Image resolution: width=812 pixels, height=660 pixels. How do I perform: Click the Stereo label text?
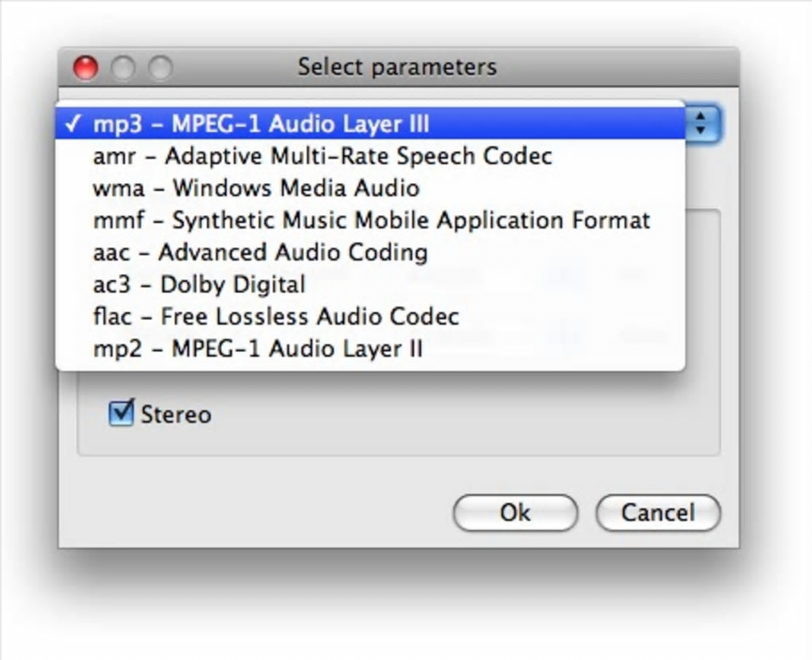coord(176,415)
